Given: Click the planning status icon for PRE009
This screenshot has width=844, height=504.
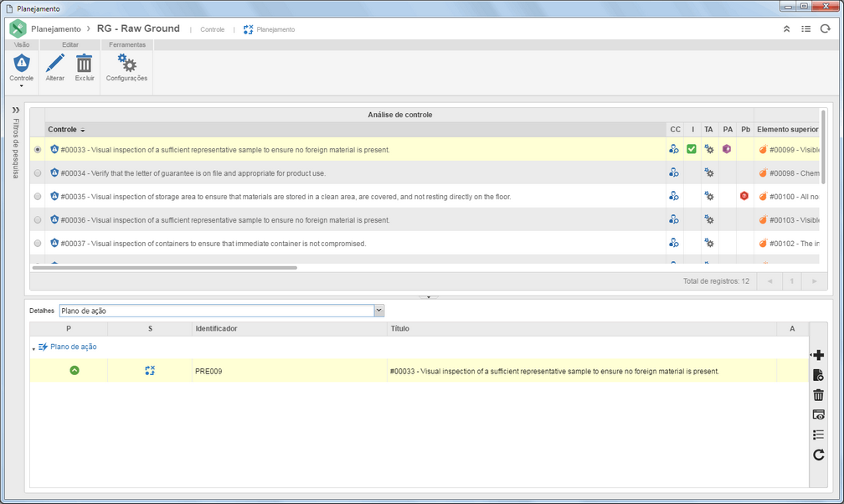Looking at the screenshot, I should click(150, 370).
